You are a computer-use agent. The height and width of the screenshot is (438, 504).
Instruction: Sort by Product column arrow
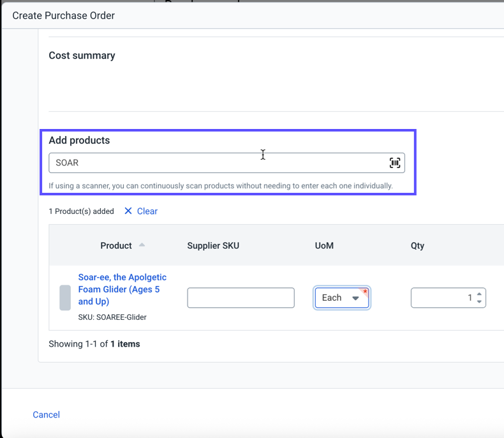click(142, 245)
